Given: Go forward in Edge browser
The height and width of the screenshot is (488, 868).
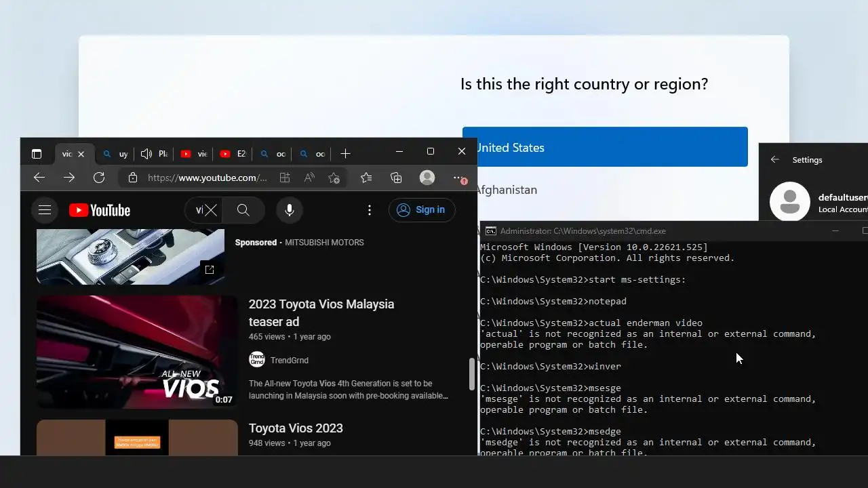Looking at the screenshot, I should (69, 178).
